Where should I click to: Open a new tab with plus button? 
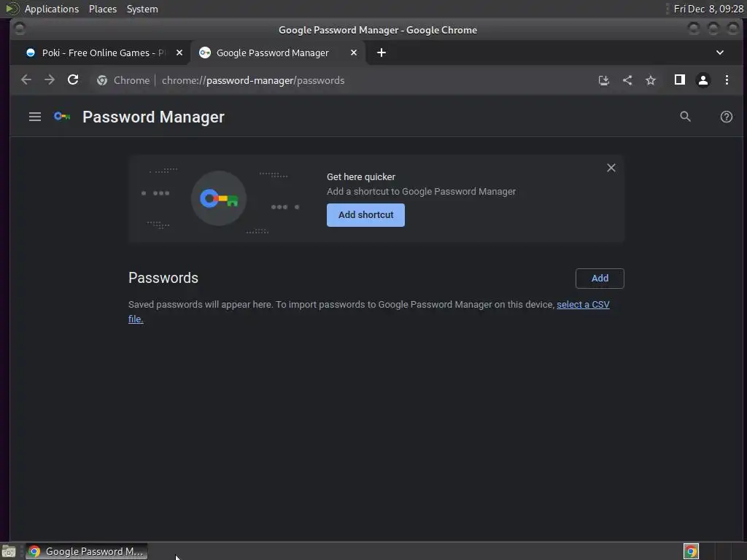pyautogui.click(x=381, y=52)
